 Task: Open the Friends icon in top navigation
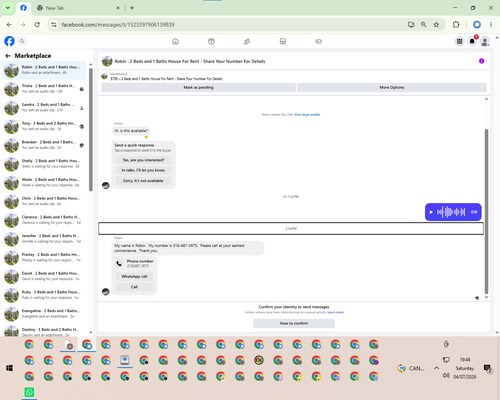pos(247,41)
